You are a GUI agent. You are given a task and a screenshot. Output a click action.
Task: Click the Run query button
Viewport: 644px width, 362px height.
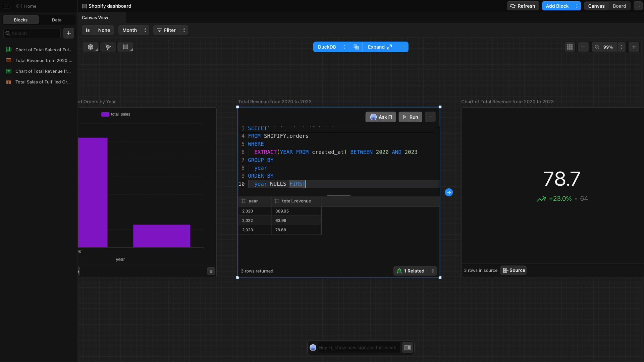(410, 117)
